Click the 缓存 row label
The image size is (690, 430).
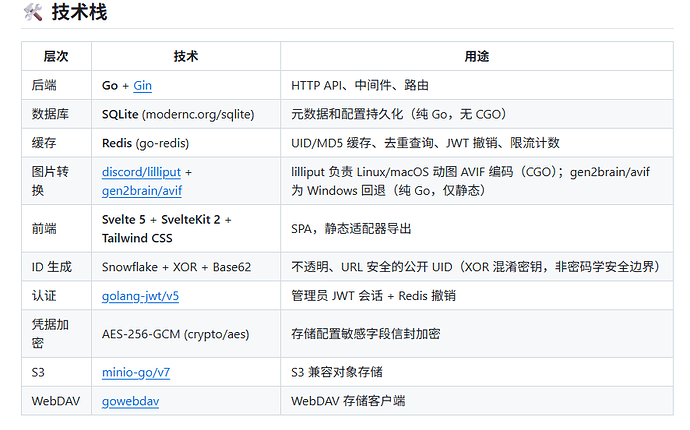(x=44, y=143)
